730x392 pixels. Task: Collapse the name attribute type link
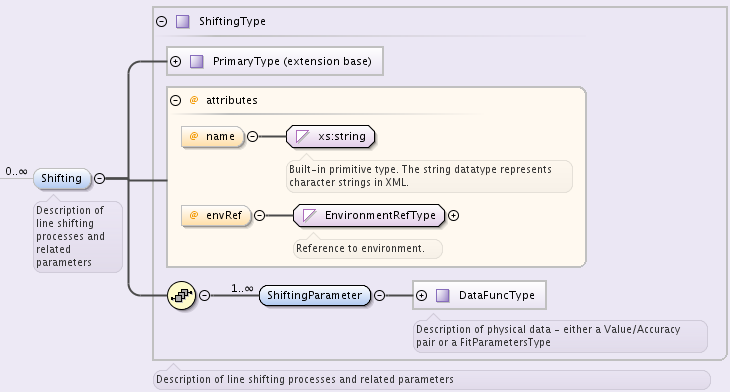(x=252, y=136)
